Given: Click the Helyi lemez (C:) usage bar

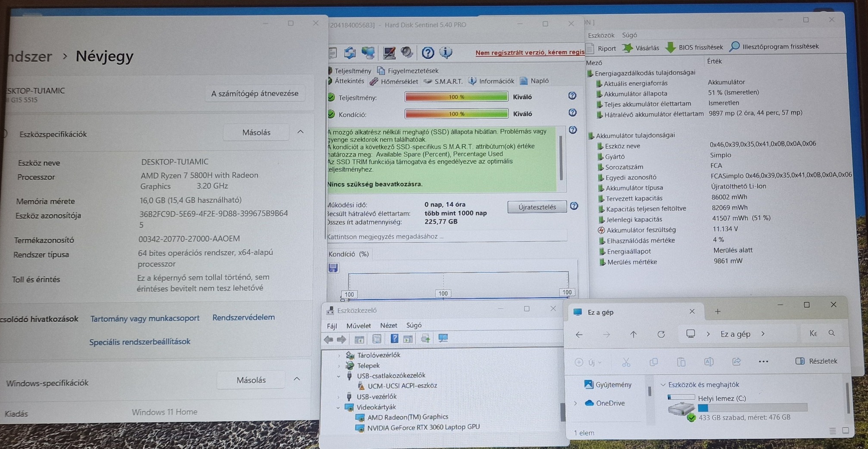Looking at the screenshot, I should coord(752,408).
